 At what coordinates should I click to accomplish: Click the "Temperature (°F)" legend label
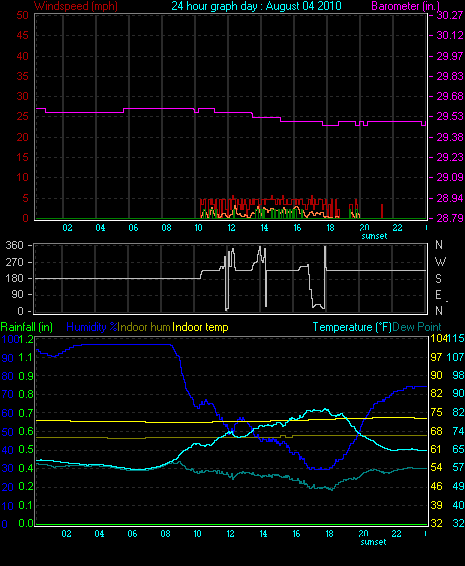(352, 327)
